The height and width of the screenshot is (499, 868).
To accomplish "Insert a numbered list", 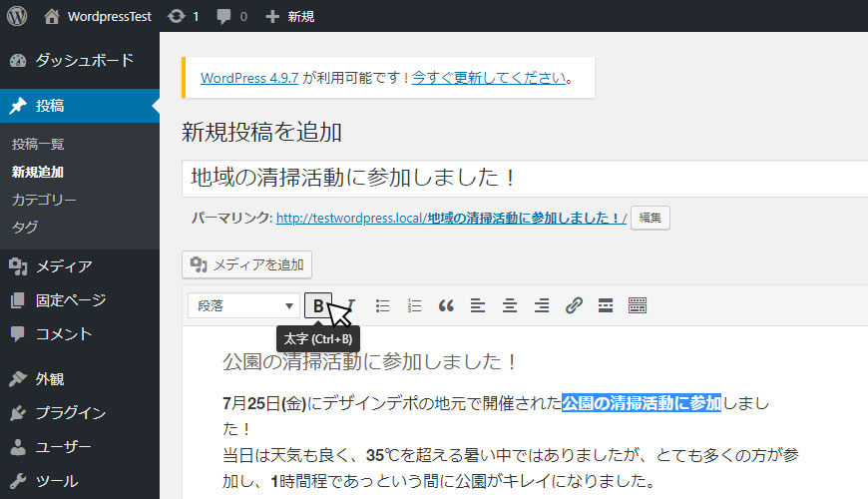I will point(415,305).
